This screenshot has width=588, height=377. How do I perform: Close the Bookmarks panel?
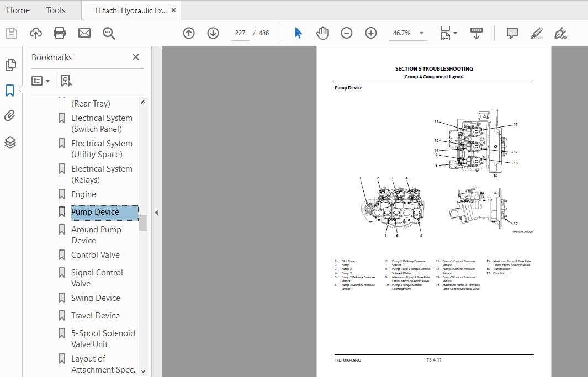click(x=136, y=57)
